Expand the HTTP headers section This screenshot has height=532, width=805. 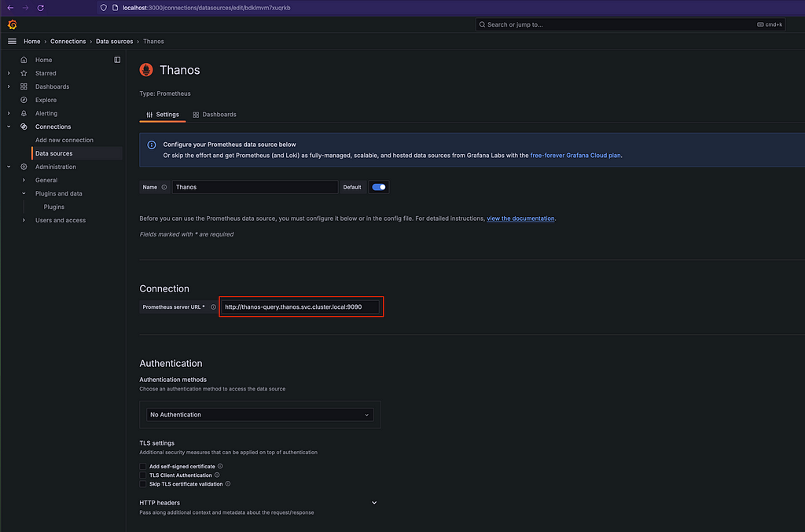[x=374, y=502]
